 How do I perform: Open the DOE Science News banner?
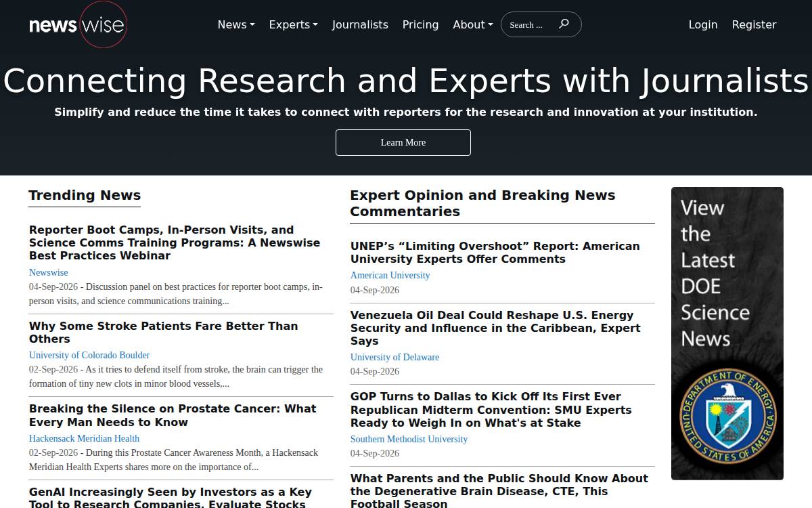(x=727, y=333)
